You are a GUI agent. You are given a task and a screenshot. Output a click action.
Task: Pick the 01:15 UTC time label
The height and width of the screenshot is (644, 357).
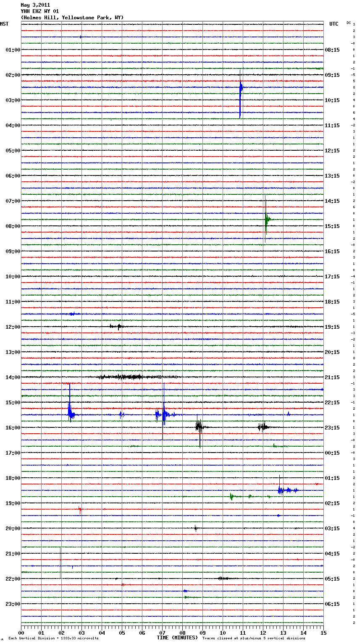tap(332, 478)
